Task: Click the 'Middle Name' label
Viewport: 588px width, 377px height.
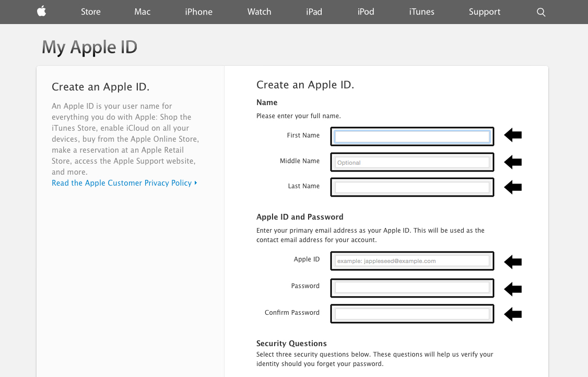Action: pyautogui.click(x=300, y=161)
